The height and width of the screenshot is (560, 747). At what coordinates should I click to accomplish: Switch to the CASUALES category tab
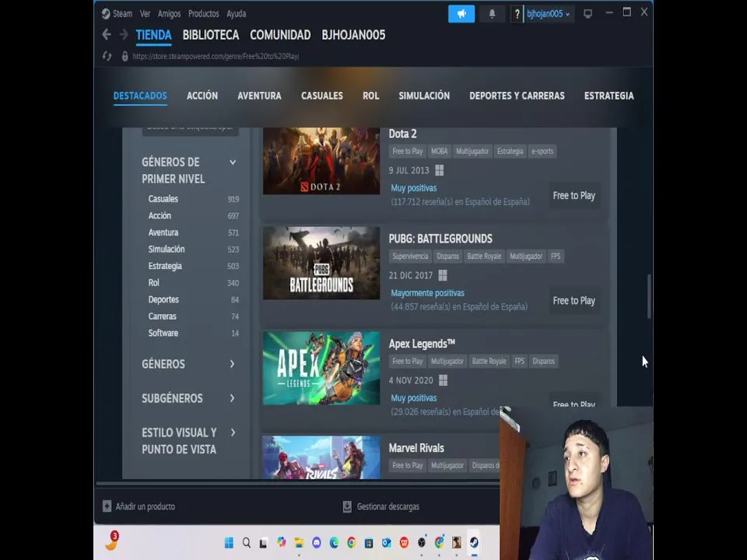tap(322, 96)
